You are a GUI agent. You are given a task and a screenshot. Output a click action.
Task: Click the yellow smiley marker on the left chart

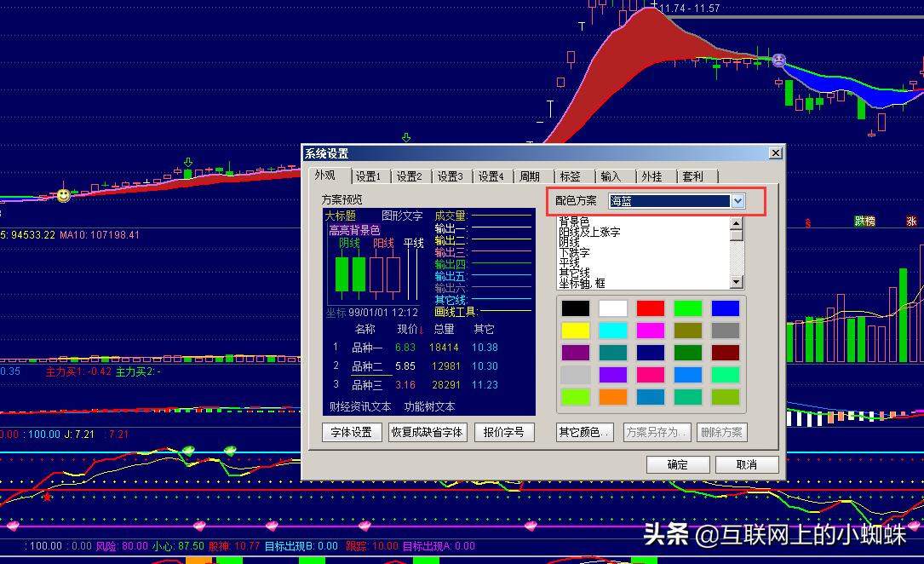(x=63, y=196)
